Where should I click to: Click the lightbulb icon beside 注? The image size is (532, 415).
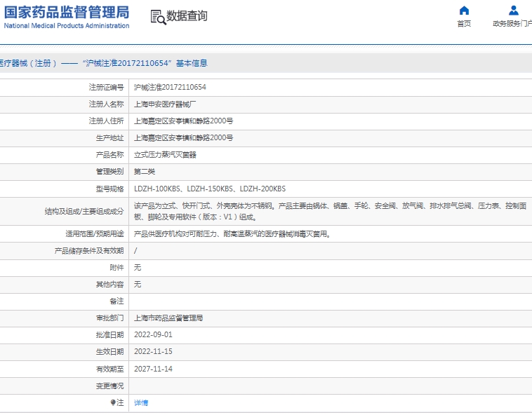point(113,402)
